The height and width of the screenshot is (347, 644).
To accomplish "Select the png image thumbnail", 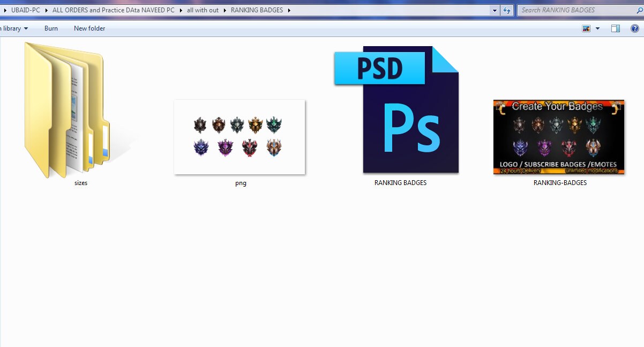I will pyautogui.click(x=239, y=137).
